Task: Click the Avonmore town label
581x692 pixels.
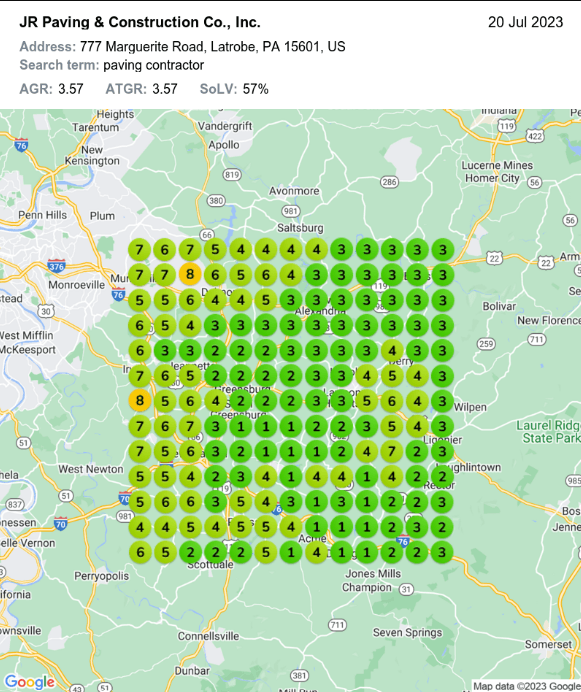Action: pos(294,191)
